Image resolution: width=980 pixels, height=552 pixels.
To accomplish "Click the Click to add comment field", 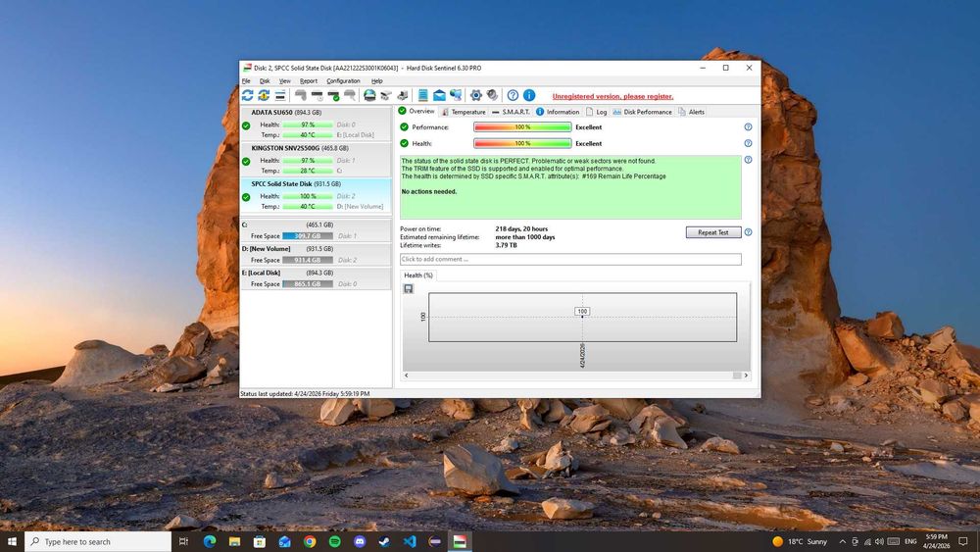I will click(x=570, y=259).
